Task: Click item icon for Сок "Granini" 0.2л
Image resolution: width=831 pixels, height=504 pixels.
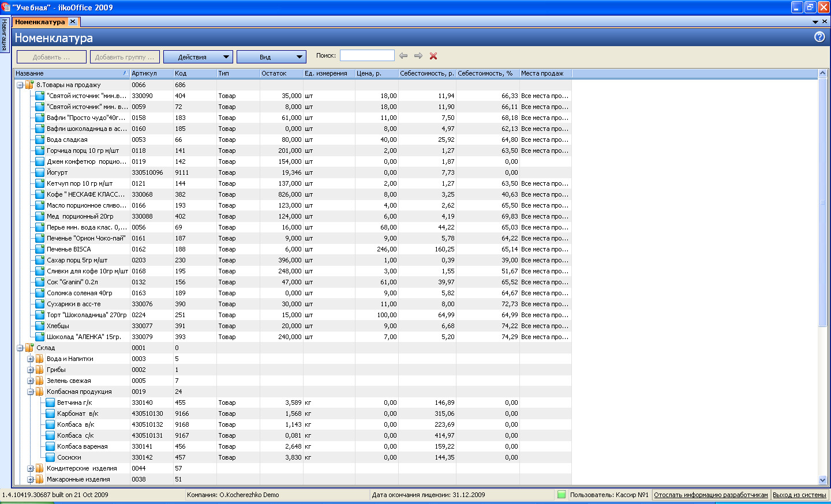Action: (x=40, y=282)
